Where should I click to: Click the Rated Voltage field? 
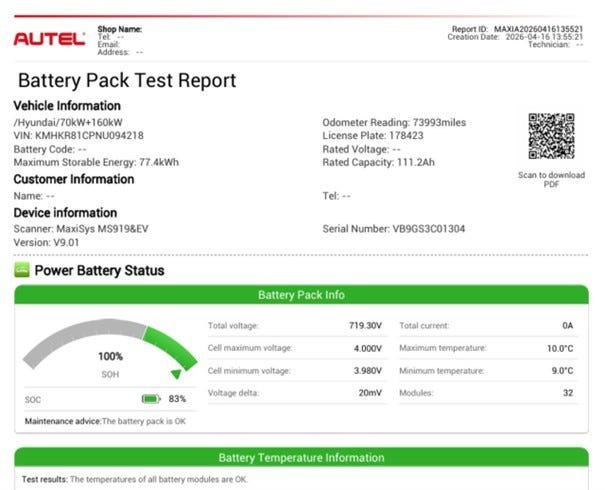(362, 149)
